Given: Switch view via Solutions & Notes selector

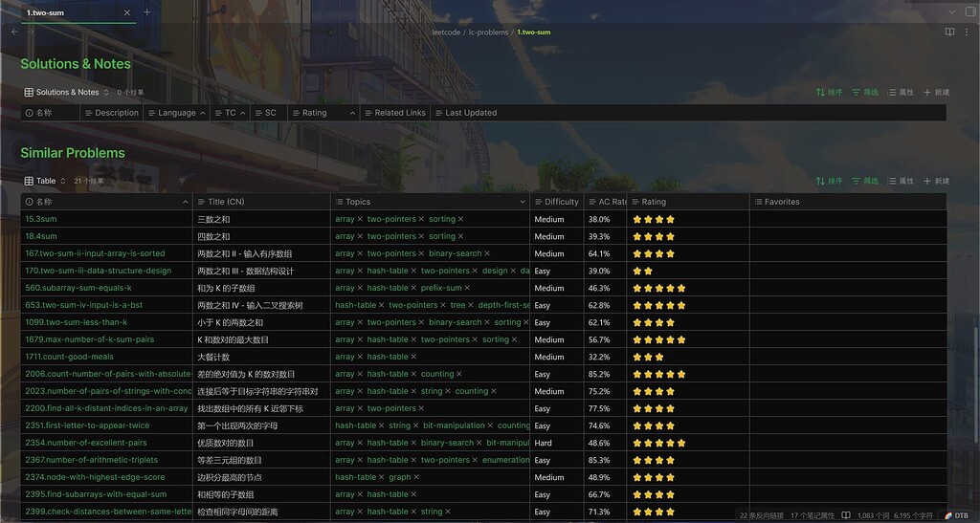Looking at the screenshot, I should pos(67,92).
